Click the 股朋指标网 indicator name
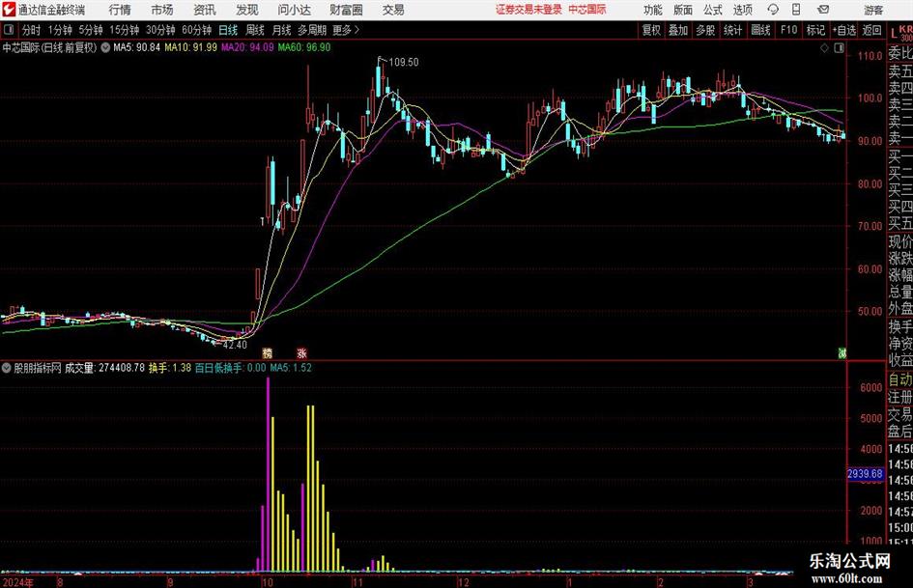913x588 pixels. click(38, 368)
